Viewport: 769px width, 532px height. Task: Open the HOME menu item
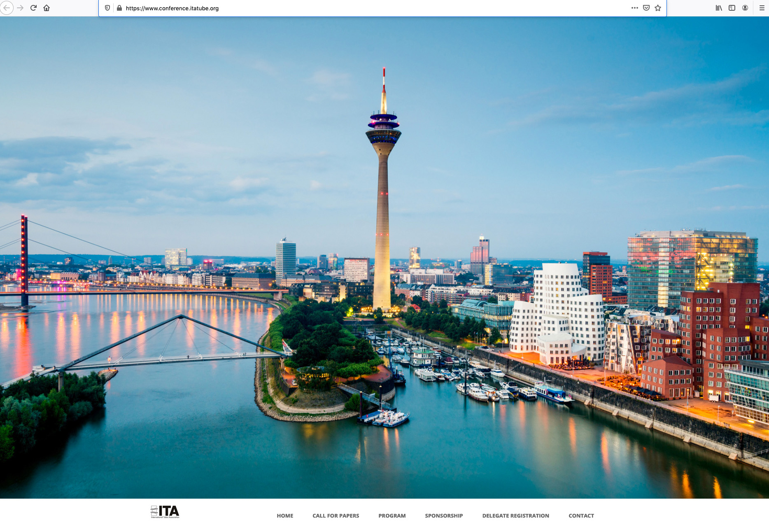(285, 516)
